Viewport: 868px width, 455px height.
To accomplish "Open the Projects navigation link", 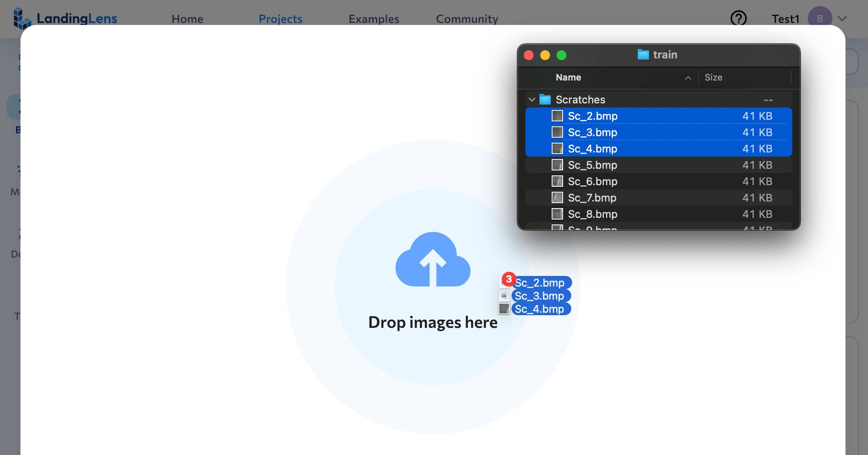I will coord(280,19).
